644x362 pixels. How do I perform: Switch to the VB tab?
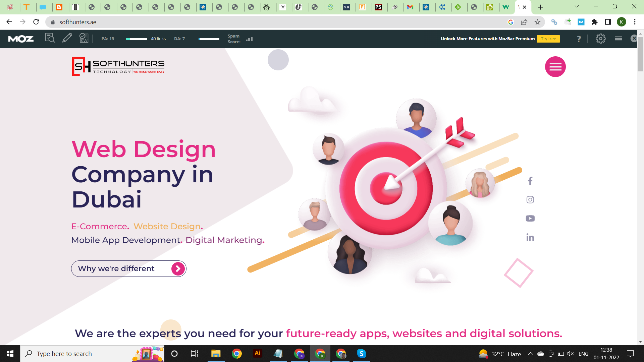(346, 7)
